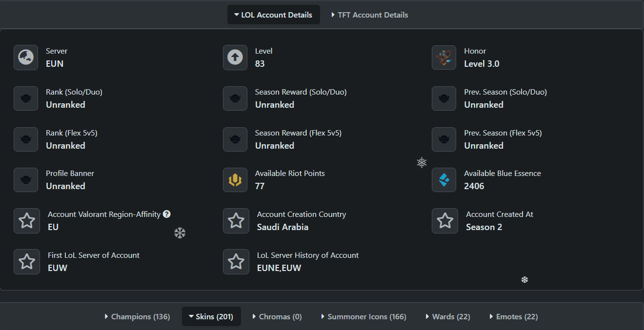This screenshot has height=330, width=644.
Task: Click the Available Blue Essence icon
Action: pyautogui.click(x=444, y=180)
